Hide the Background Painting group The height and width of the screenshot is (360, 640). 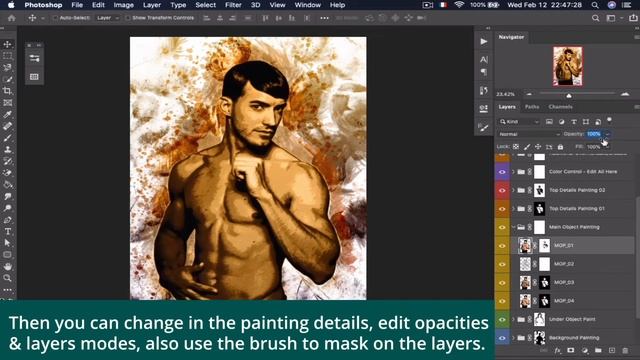(x=502, y=338)
